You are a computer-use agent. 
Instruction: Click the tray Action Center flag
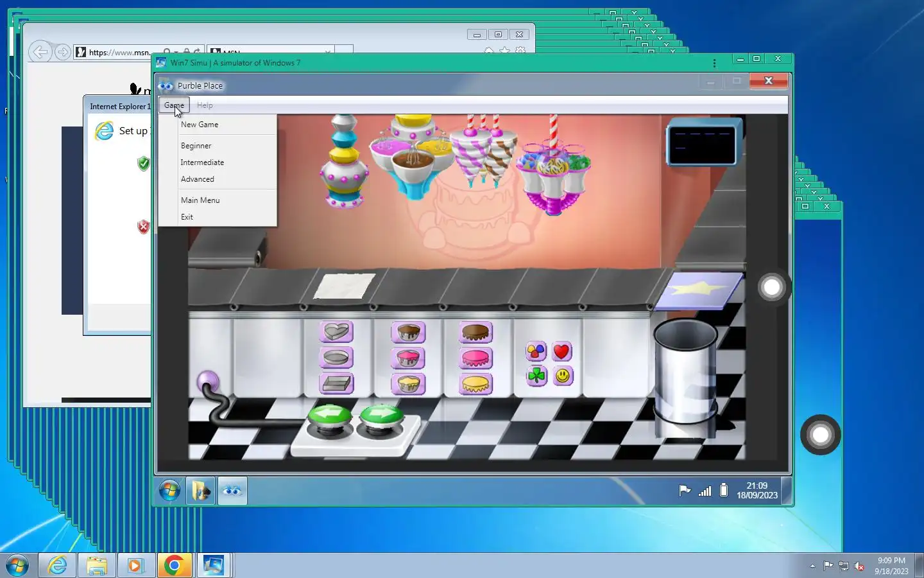click(x=828, y=566)
